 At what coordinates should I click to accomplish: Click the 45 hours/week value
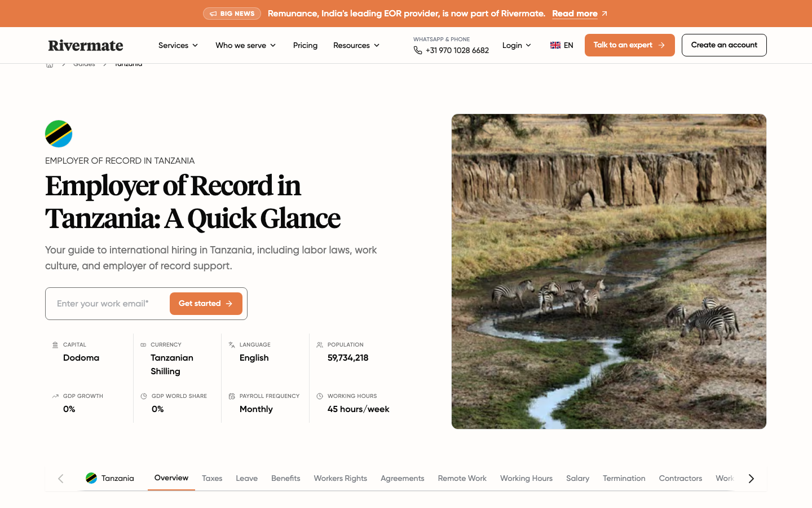coord(359,409)
